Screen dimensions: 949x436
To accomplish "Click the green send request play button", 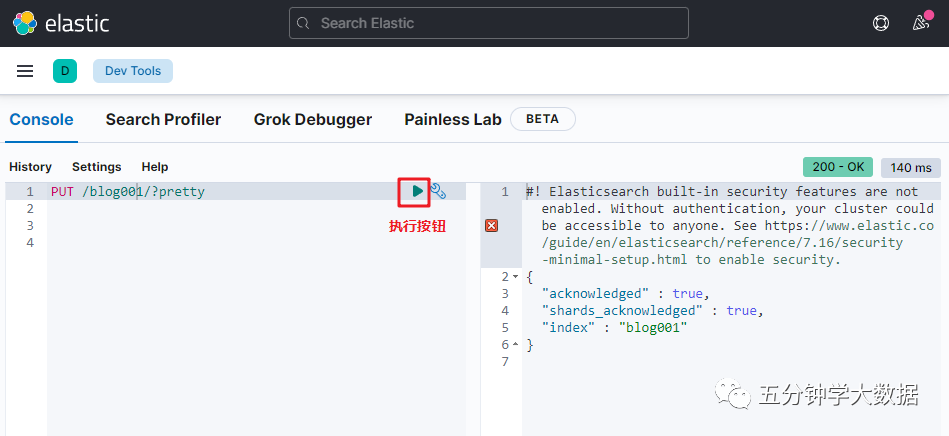I will click(x=417, y=191).
